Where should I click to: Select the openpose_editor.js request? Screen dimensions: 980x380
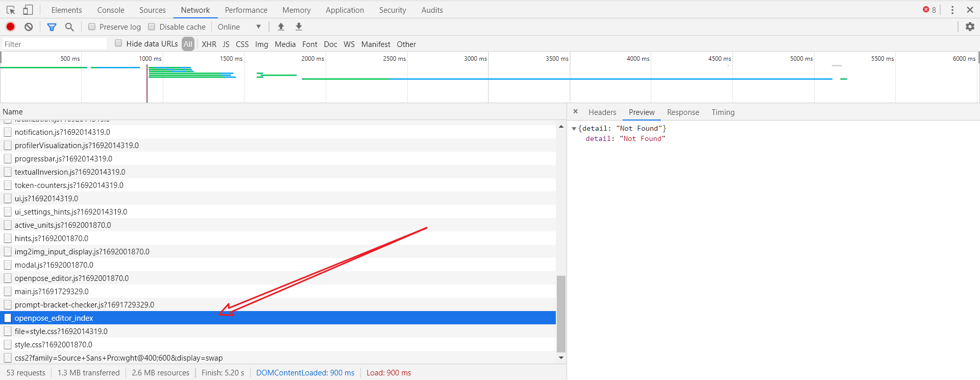pyautogui.click(x=278, y=278)
